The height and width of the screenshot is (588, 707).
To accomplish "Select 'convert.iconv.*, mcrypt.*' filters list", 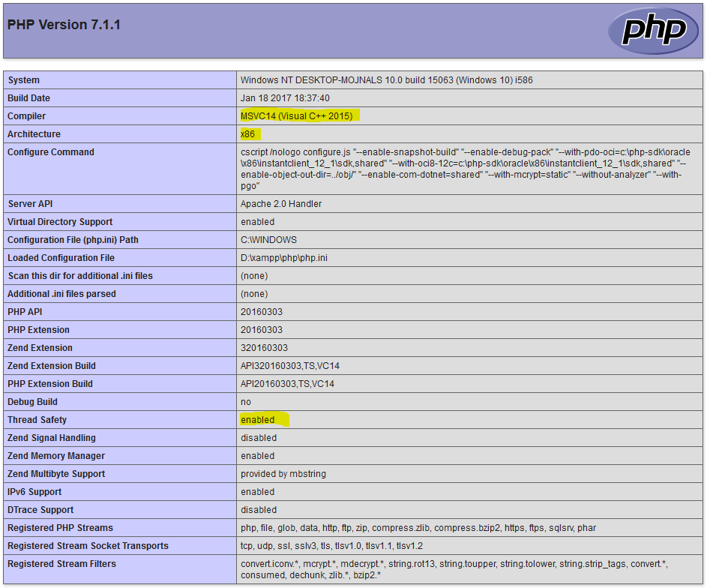I will [x=454, y=570].
